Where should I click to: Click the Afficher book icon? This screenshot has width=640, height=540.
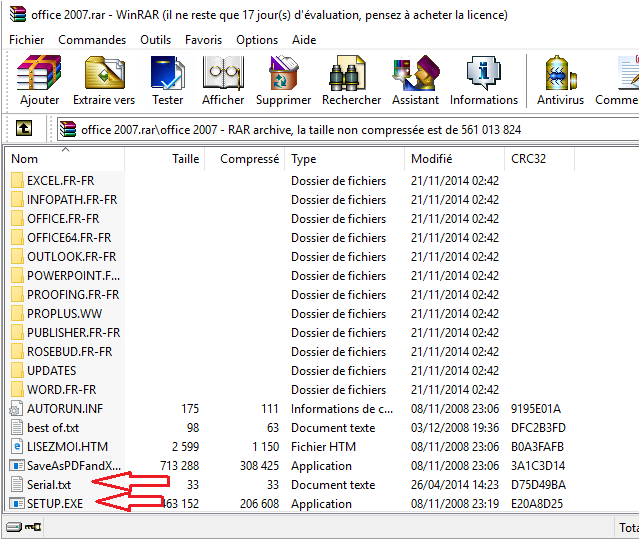223,73
